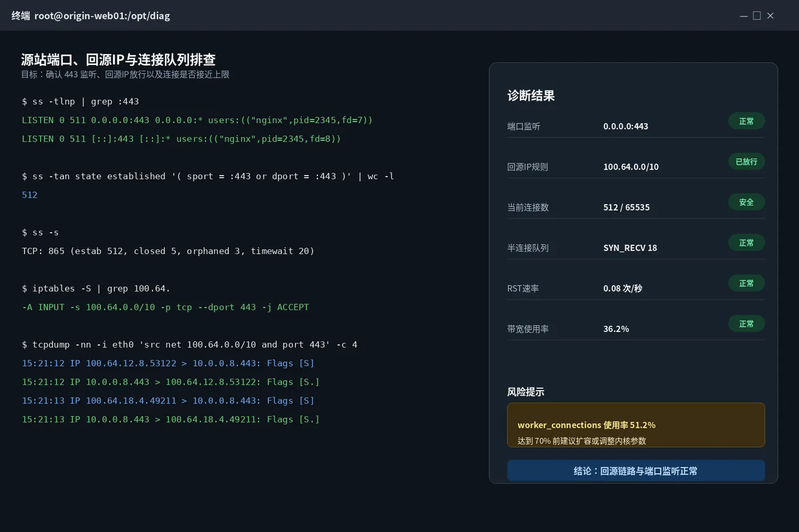Click the 15:21:13 packet line with Flags [S]
The image size is (799, 532).
pos(168,401)
